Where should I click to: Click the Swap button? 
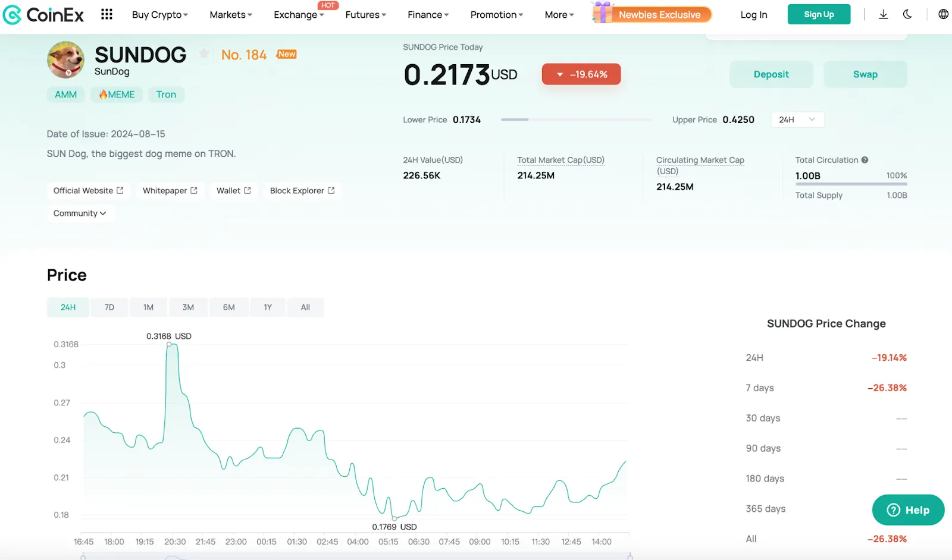(x=865, y=74)
